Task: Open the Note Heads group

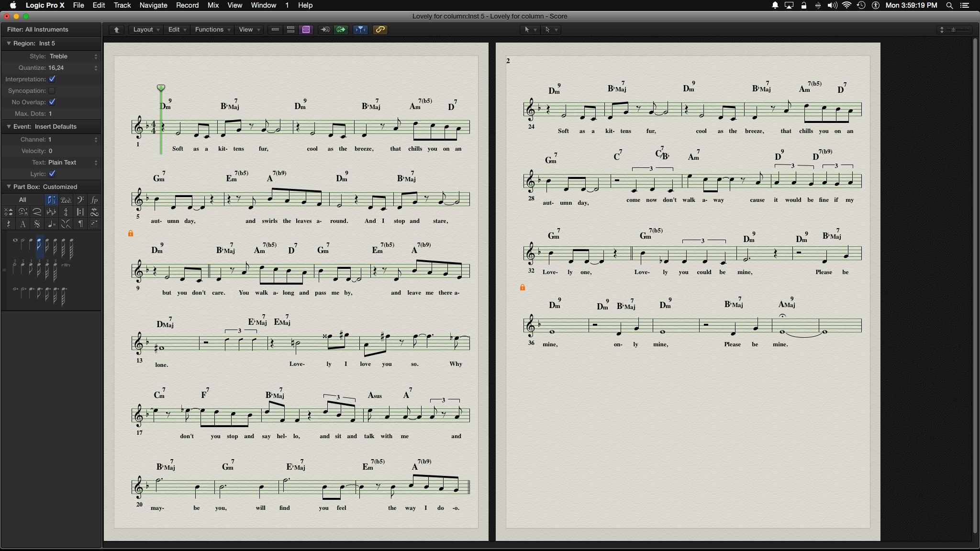Action: (x=8, y=212)
